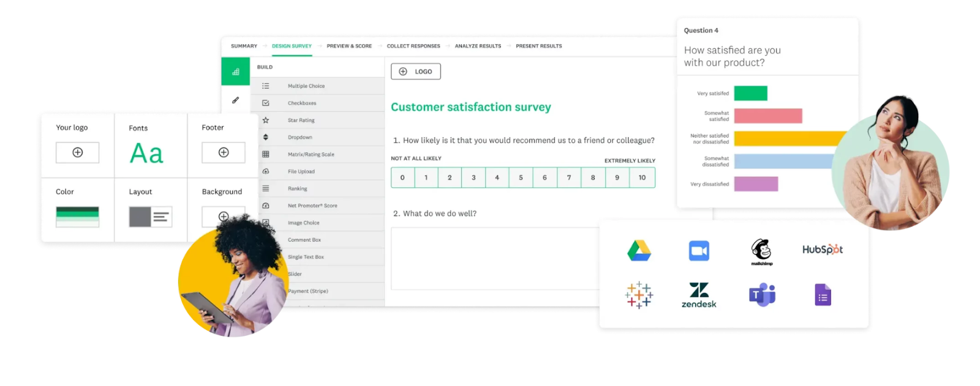This screenshot has width=980, height=386.
Task: Select rating 5 on the likelihood scale
Action: point(521,177)
